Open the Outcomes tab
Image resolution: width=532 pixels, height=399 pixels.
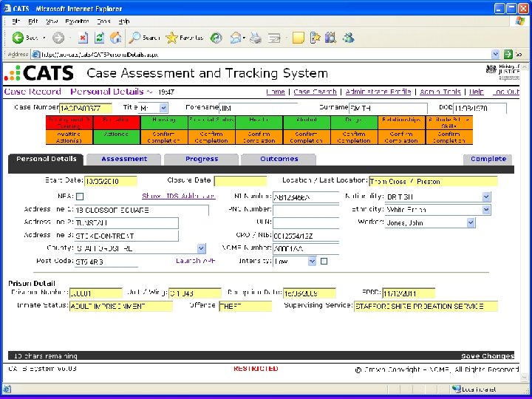tap(279, 159)
